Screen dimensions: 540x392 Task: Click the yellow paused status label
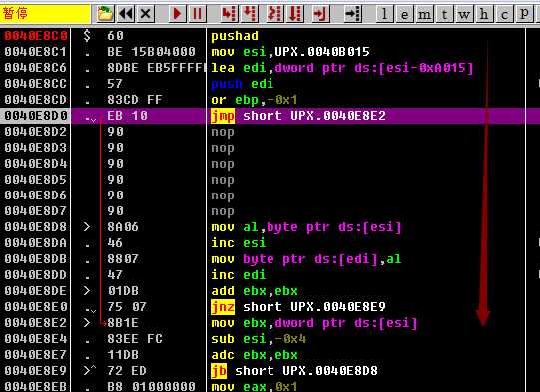45,14
